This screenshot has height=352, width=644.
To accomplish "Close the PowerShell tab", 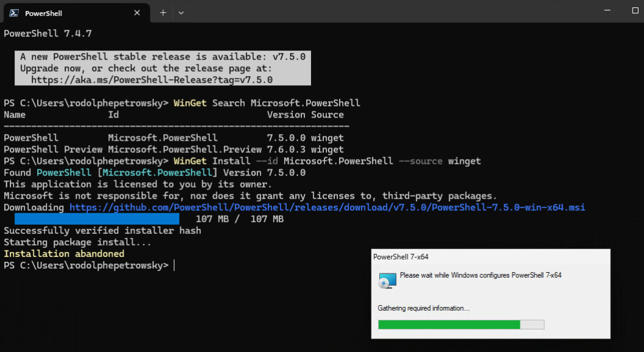I will tap(137, 13).
